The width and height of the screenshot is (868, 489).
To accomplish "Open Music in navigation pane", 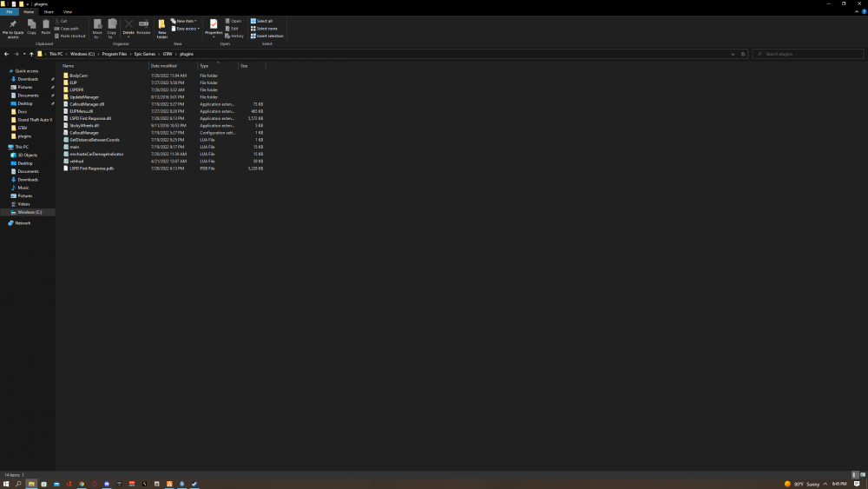I will [23, 188].
